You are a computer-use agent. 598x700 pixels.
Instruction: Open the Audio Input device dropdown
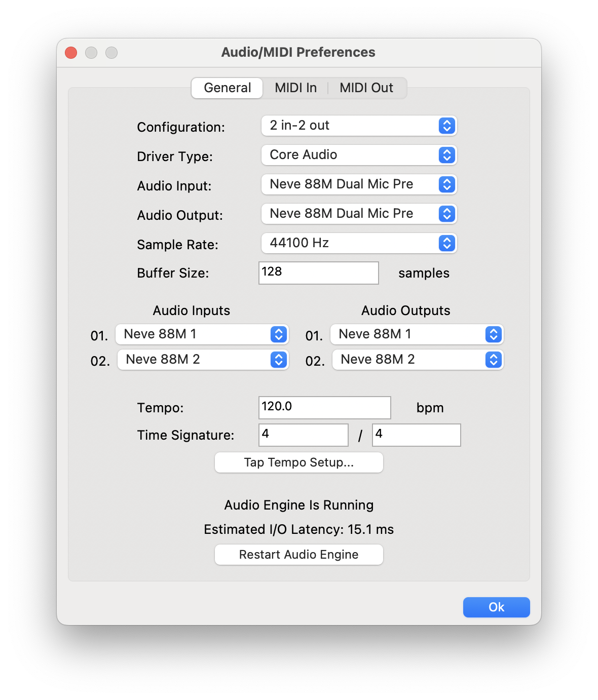coord(359,184)
